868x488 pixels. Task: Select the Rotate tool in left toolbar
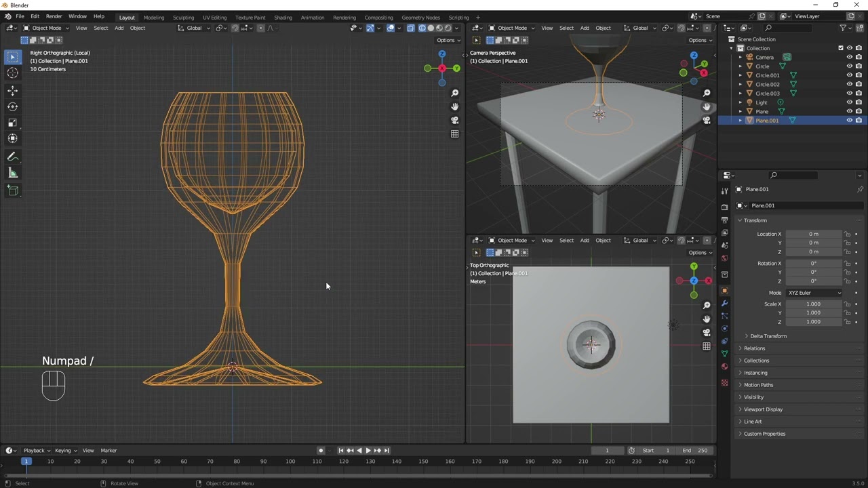[13, 106]
